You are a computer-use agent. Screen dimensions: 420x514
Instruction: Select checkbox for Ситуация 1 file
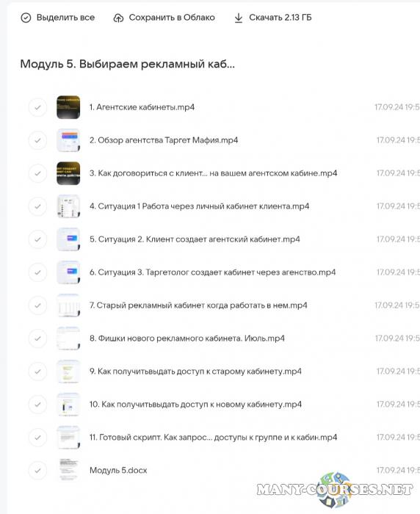click(37, 206)
